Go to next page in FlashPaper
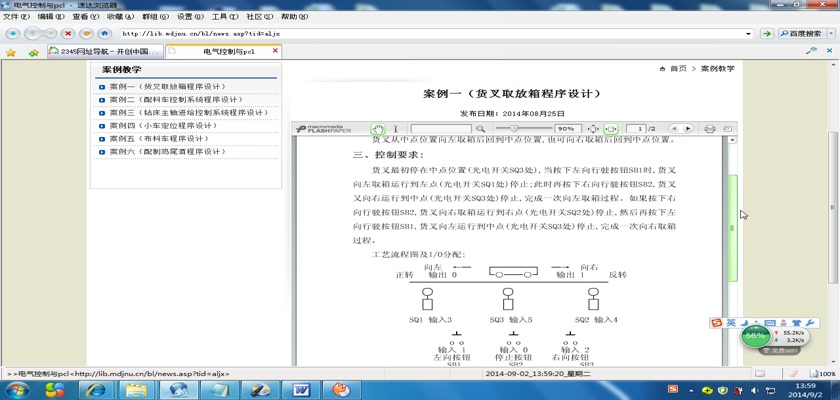The width and height of the screenshot is (840, 400). pos(688,129)
